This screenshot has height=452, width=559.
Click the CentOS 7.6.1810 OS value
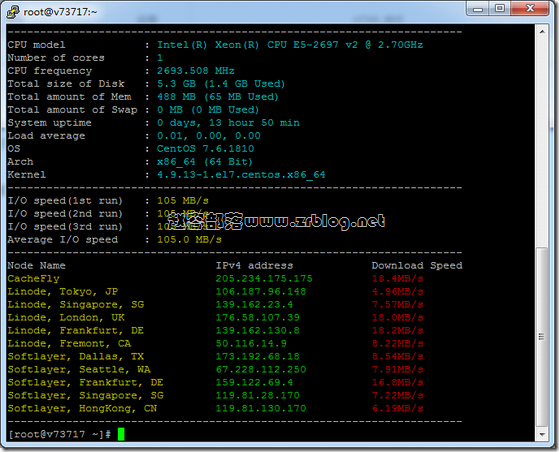coord(205,149)
